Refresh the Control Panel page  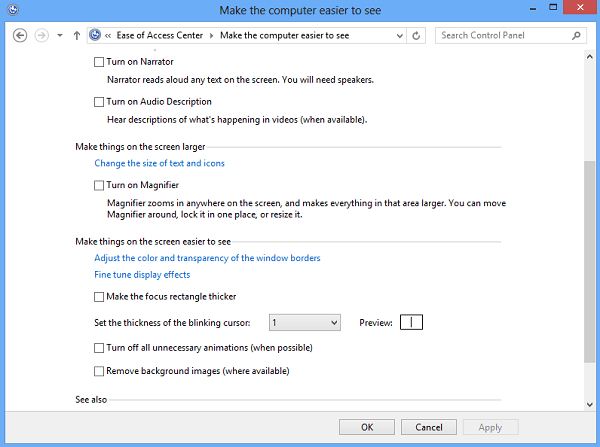coord(417,35)
